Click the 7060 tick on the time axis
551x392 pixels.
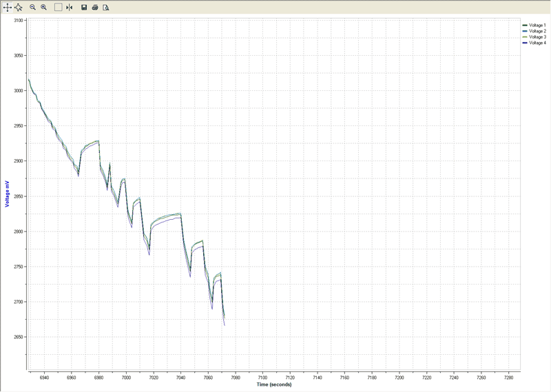[x=208, y=378]
